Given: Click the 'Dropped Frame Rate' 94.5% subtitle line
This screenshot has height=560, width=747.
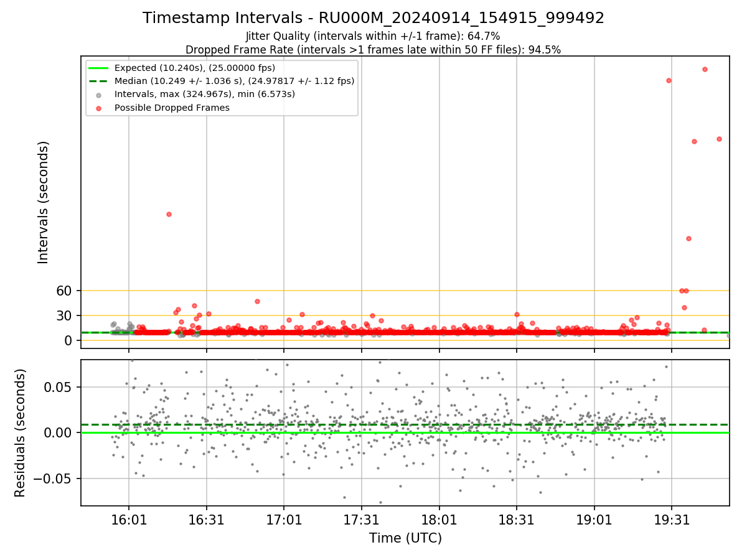Looking at the screenshot, I should coord(373,50).
